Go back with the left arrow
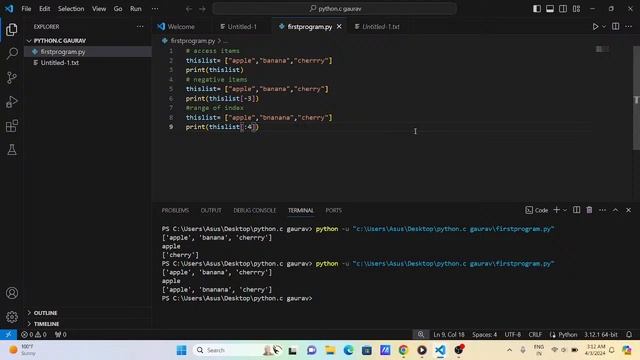This screenshot has width=640, height=360. coord(189,9)
